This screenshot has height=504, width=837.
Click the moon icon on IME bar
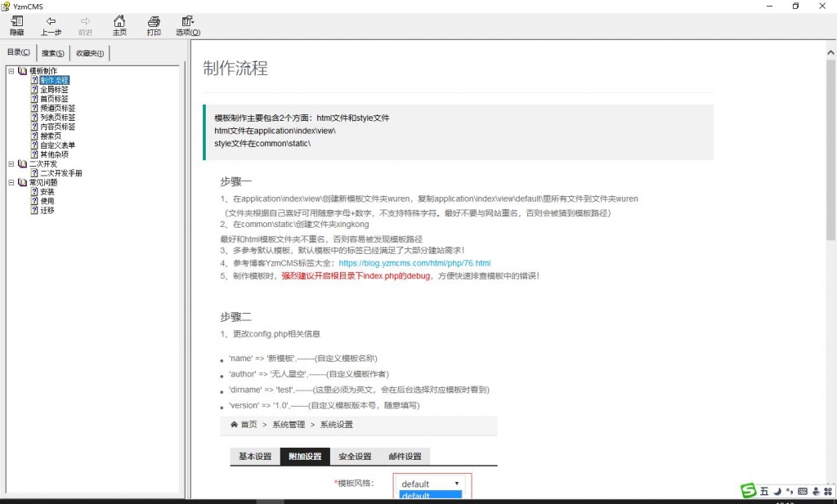click(x=778, y=491)
